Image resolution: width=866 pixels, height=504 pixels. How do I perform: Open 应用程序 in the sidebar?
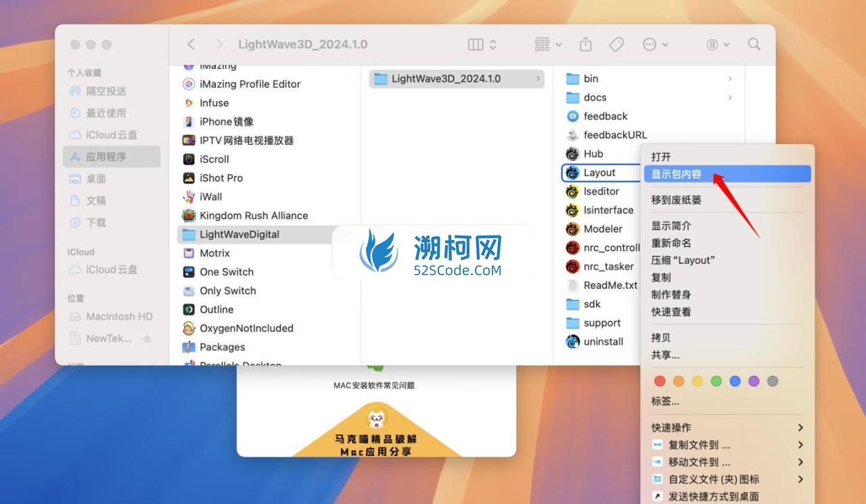(x=112, y=157)
